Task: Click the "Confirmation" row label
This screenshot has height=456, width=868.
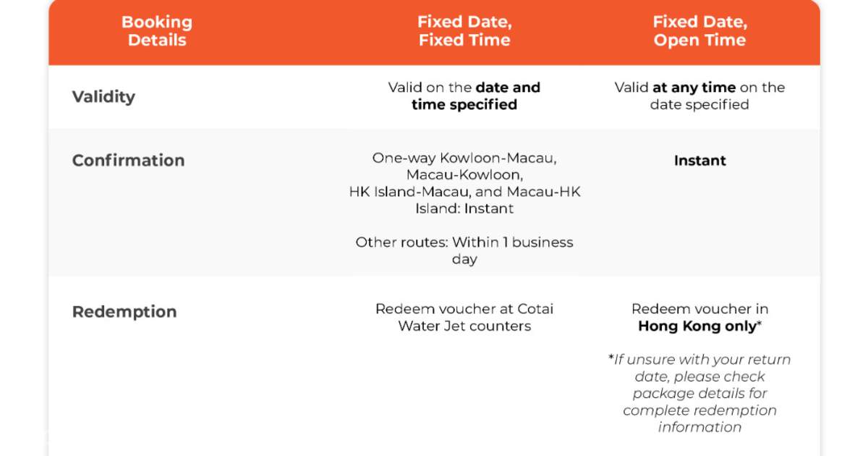Action: click(x=128, y=160)
